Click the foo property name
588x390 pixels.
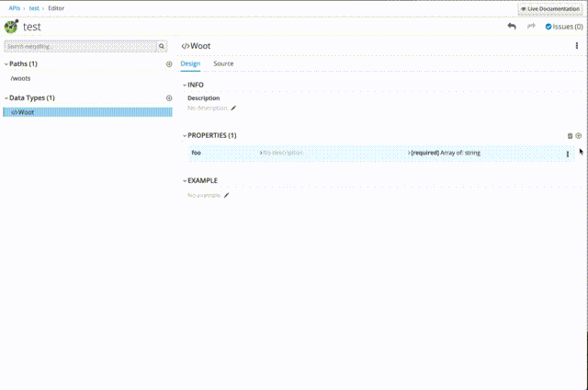coord(196,153)
